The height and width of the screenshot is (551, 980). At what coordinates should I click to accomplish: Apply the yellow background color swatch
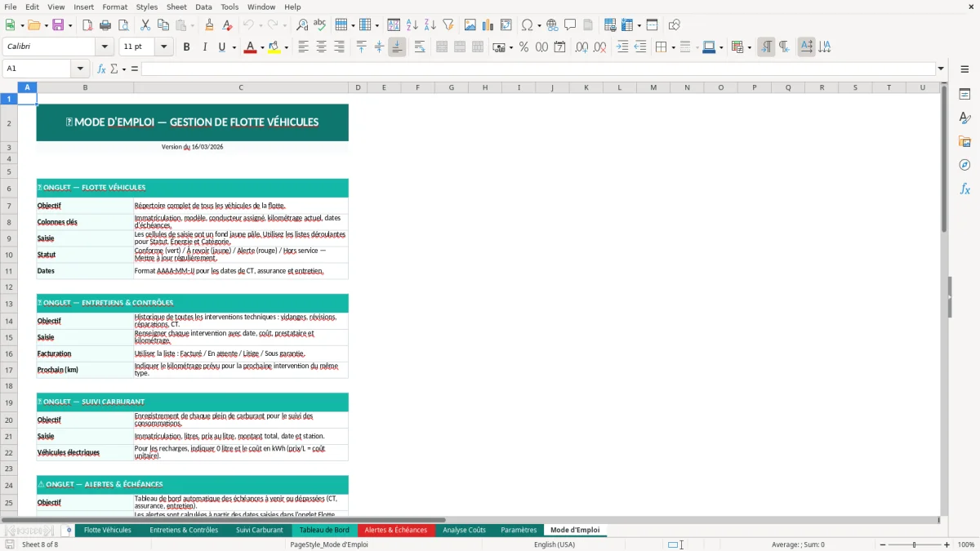pyautogui.click(x=274, y=47)
